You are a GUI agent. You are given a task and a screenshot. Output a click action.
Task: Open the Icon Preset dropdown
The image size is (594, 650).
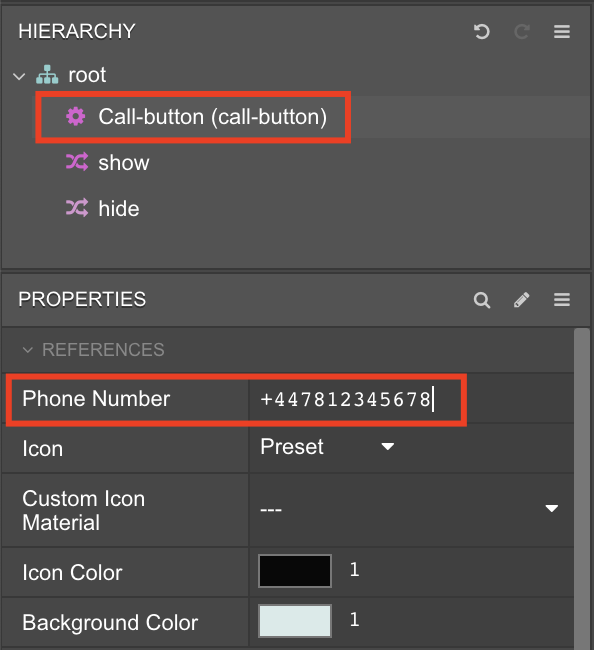(x=327, y=447)
